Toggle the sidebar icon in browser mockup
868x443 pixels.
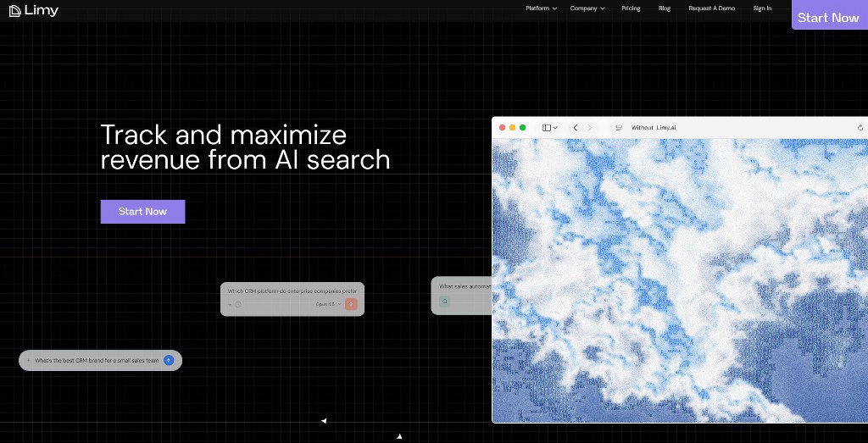pos(547,128)
